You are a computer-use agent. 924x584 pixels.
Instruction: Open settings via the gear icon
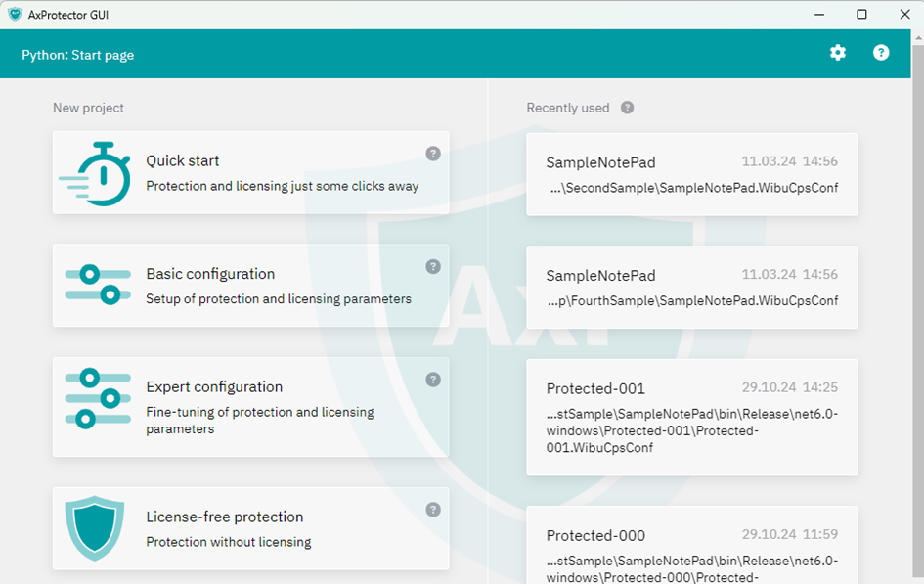838,53
